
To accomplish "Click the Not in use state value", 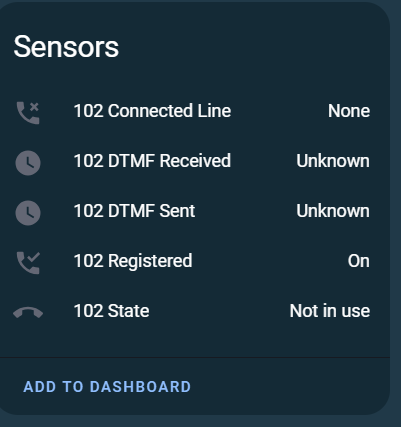I will 330,311.
